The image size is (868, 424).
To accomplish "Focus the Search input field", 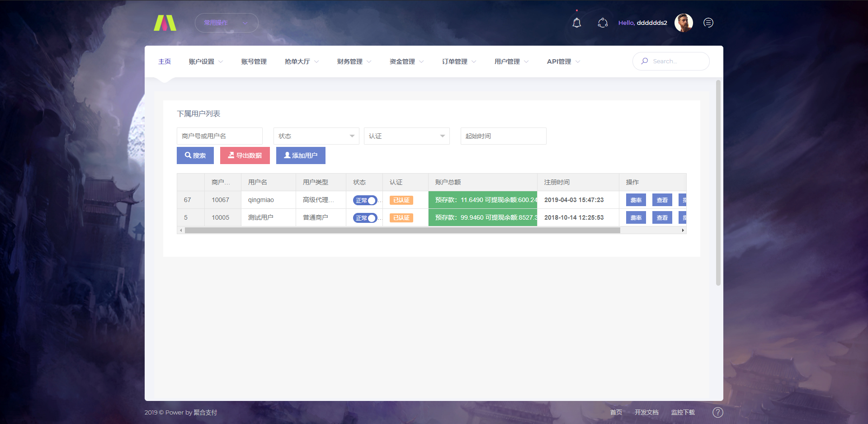I will (671, 61).
